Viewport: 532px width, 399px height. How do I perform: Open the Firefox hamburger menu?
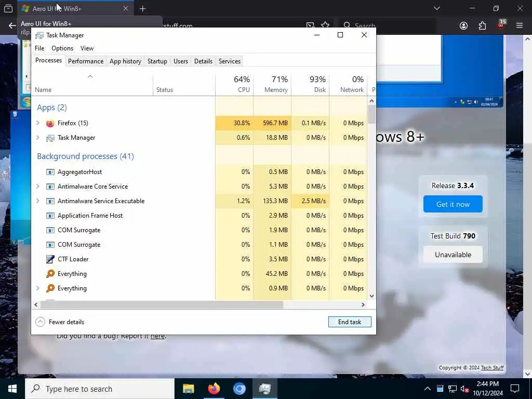click(x=520, y=25)
